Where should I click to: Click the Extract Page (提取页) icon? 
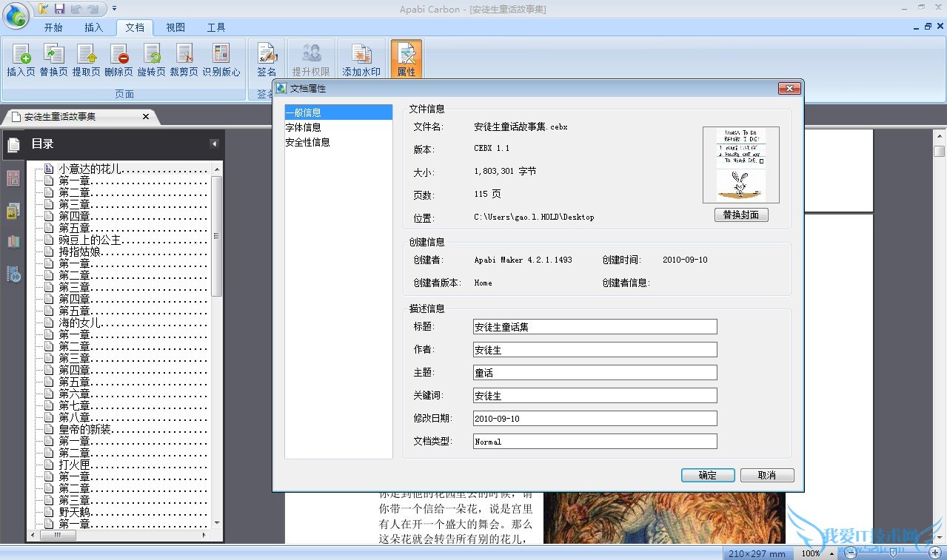click(x=86, y=55)
